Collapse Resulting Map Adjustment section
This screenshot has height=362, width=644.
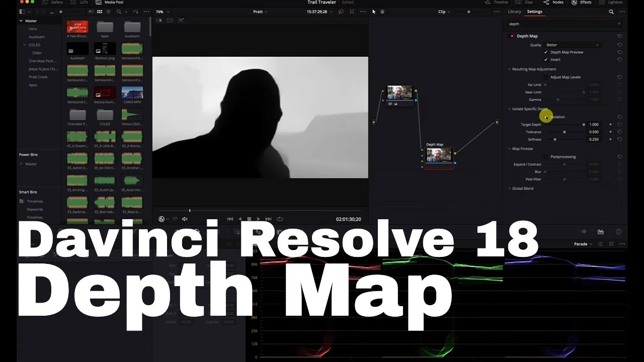click(509, 69)
